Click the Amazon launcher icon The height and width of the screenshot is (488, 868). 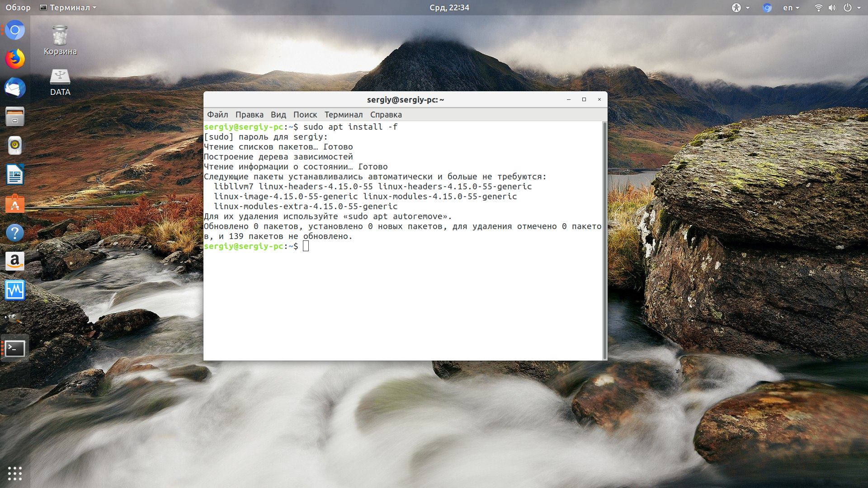(x=15, y=262)
